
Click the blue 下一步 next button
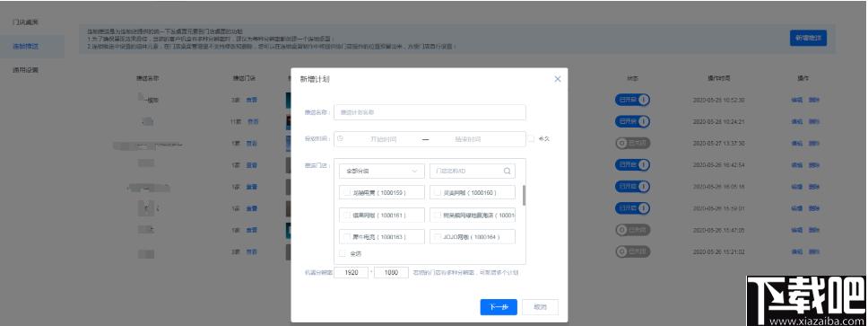coord(499,307)
